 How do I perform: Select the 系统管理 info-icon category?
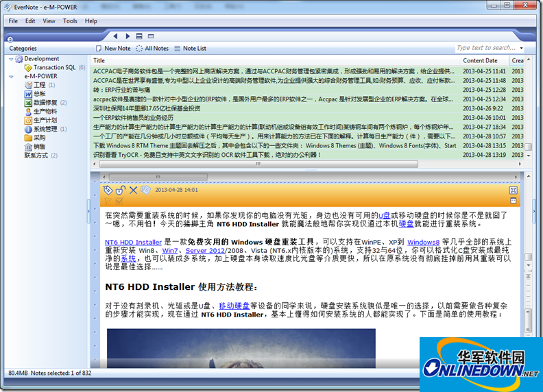click(x=45, y=129)
